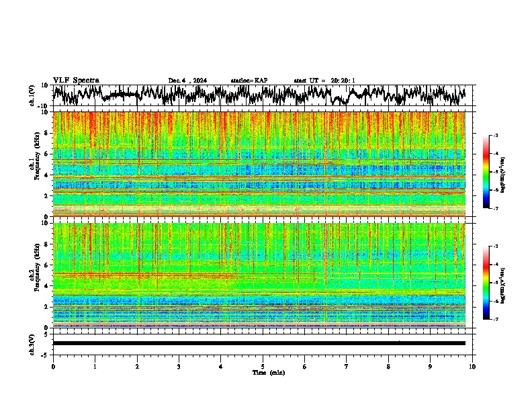Image resolution: width=532 pixels, height=411 pixels.
Task: Click the ch.1 spectrogram plot
Action: coord(259,164)
